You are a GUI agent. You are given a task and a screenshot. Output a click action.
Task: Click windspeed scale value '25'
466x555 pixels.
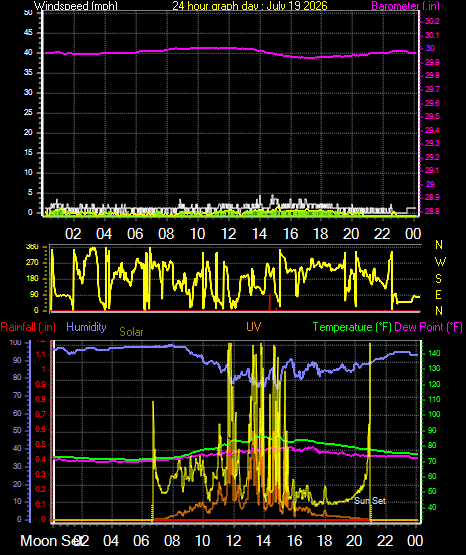tap(28, 113)
